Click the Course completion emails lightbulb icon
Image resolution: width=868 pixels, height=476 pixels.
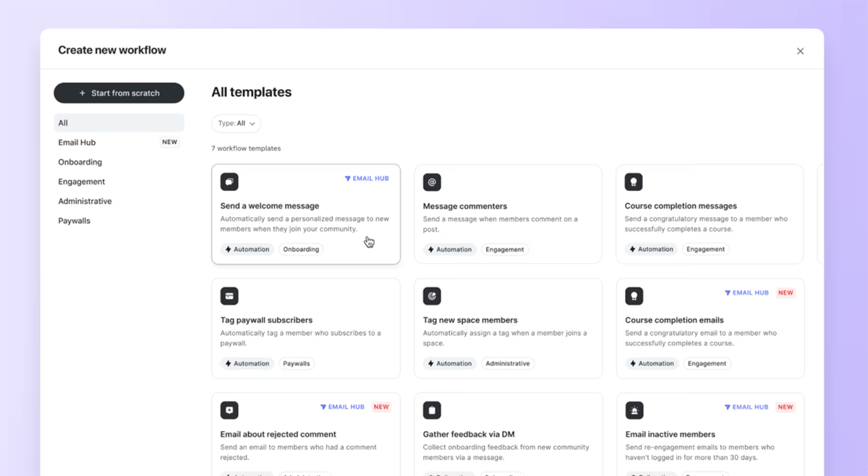coord(634,296)
